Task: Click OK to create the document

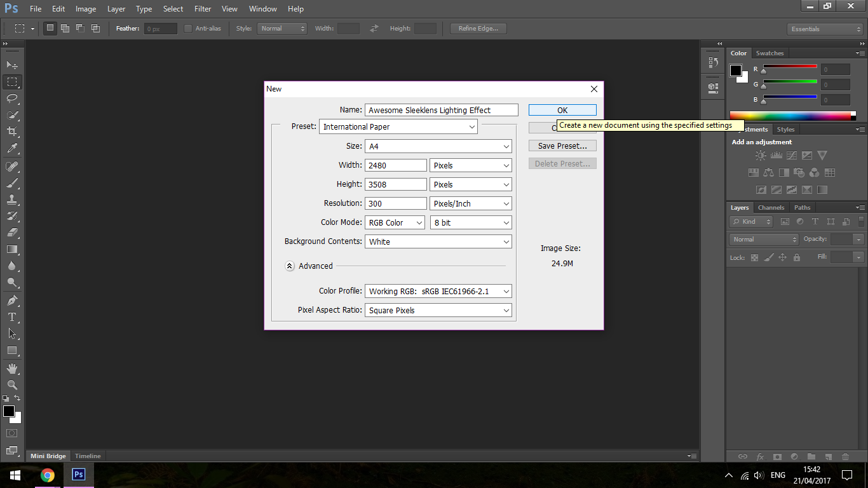Action: click(562, 110)
